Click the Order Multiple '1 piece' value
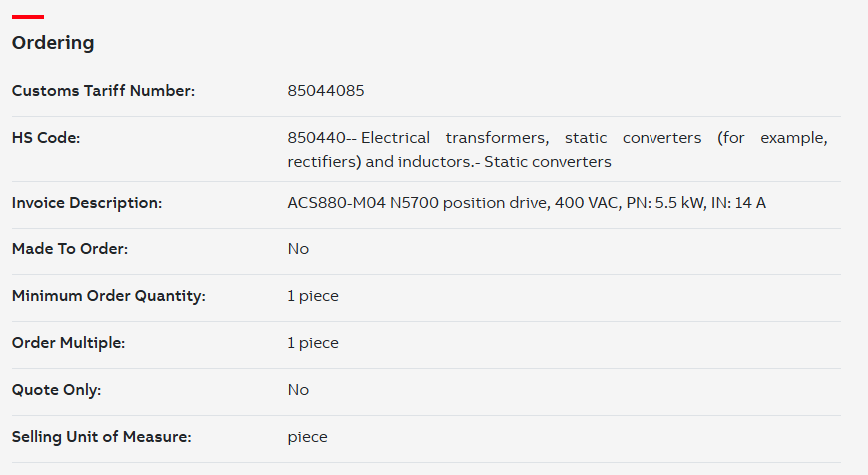The height and width of the screenshot is (475, 868). [313, 343]
